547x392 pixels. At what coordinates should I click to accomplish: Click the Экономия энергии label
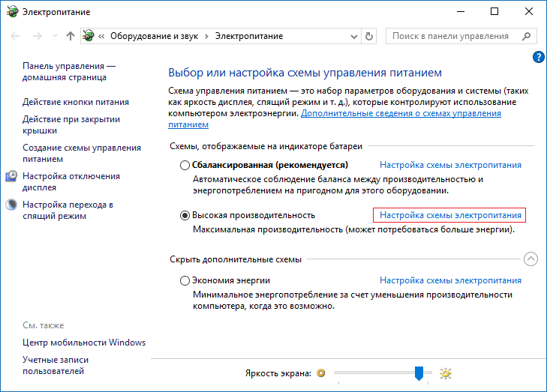click(x=231, y=280)
